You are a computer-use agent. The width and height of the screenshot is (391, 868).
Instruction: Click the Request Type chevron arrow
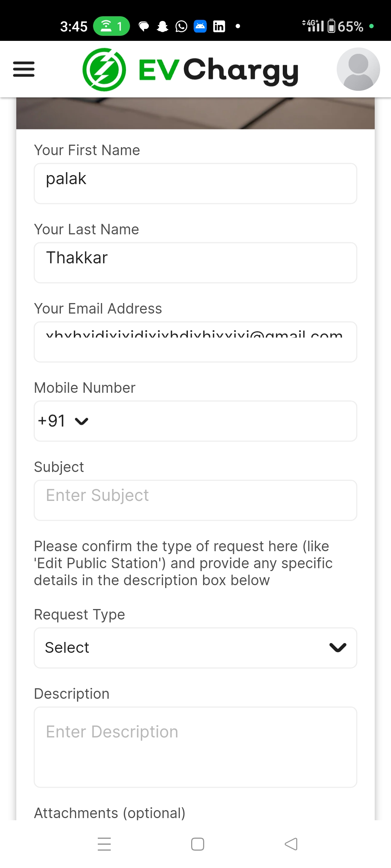338,648
